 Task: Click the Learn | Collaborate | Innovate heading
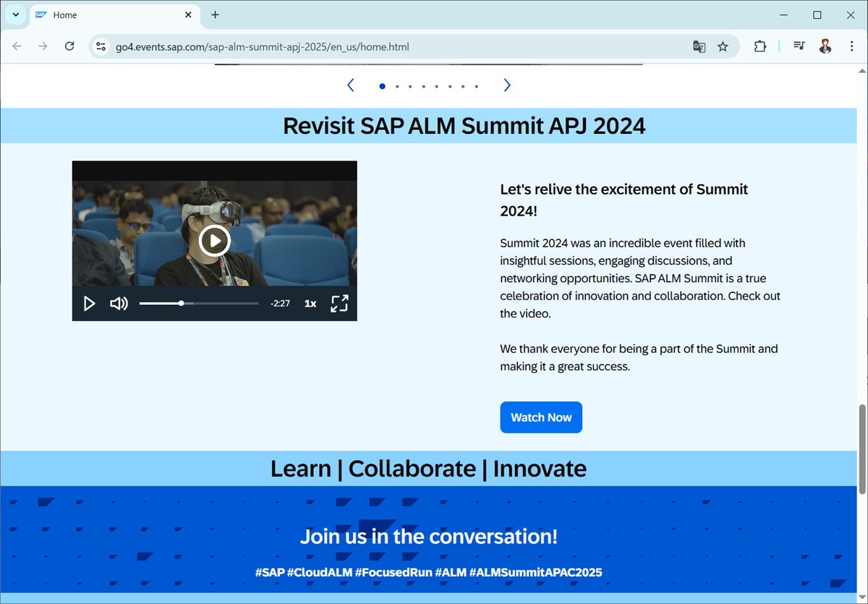(x=428, y=469)
